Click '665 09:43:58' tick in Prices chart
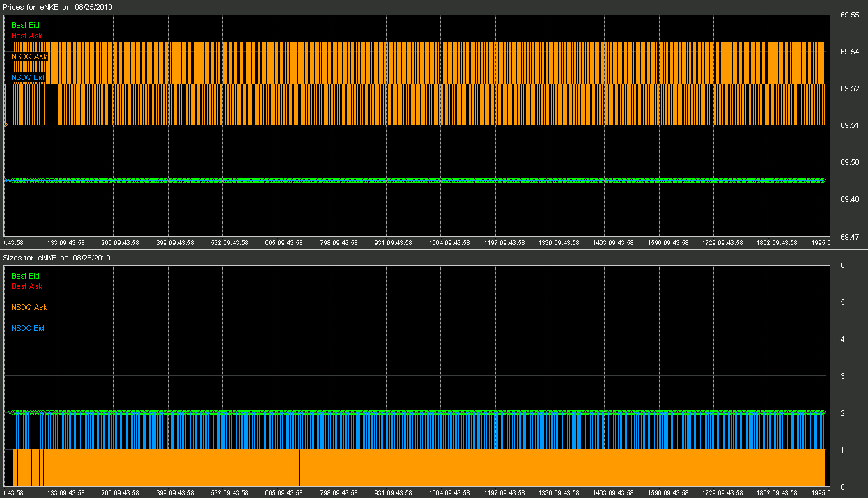This screenshot has width=868, height=498. click(284, 243)
